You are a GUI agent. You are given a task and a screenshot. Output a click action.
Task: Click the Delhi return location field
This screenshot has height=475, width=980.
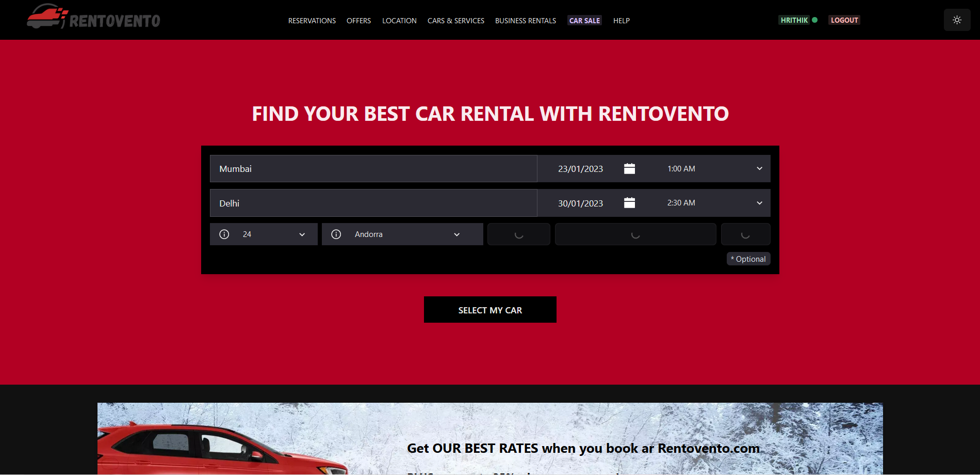click(x=373, y=203)
